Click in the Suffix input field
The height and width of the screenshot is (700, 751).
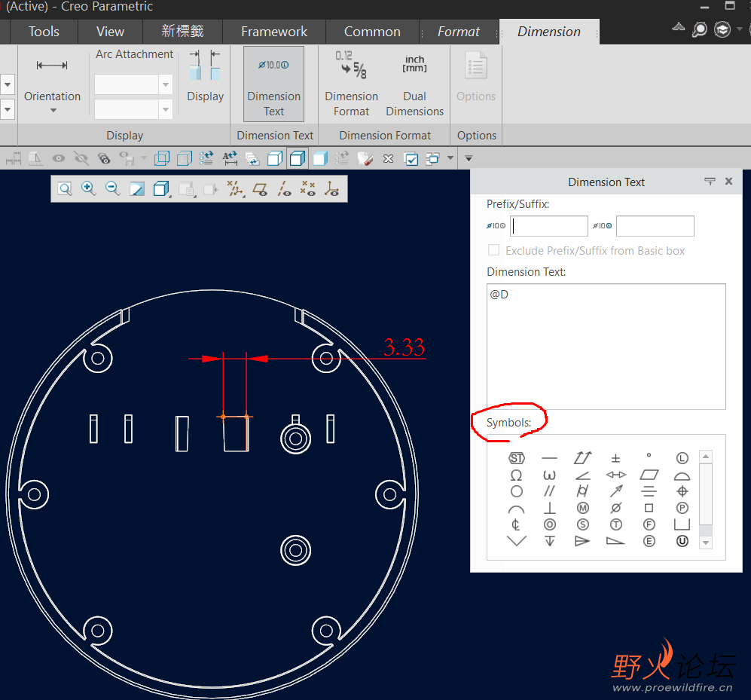point(655,225)
